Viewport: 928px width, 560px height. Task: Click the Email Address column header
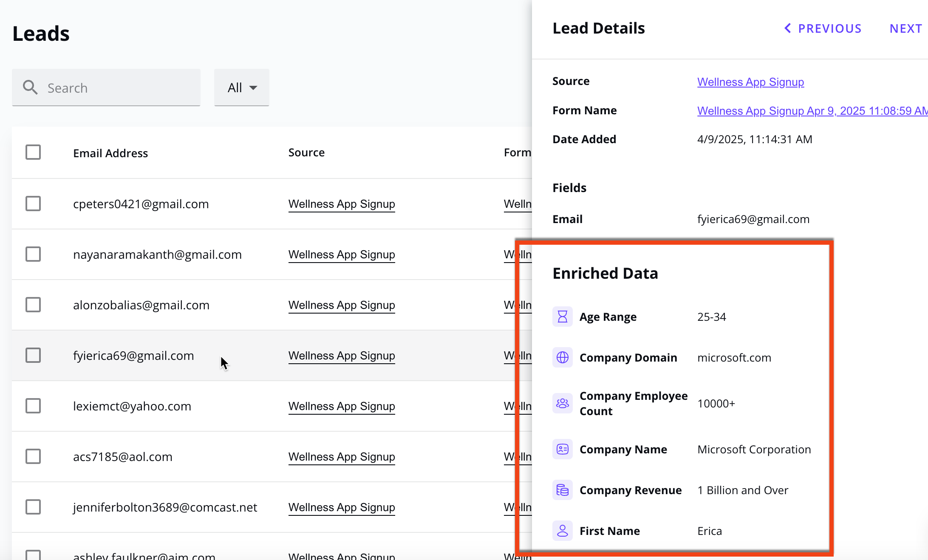(110, 153)
